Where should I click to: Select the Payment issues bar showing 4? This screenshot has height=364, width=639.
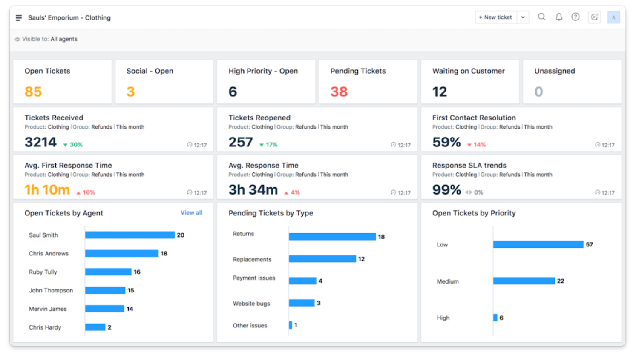pyautogui.click(x=303, y=281)
